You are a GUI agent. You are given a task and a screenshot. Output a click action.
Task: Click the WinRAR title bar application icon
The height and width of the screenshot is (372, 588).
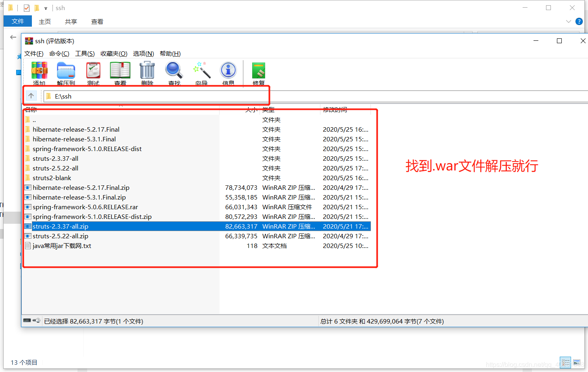29,41
